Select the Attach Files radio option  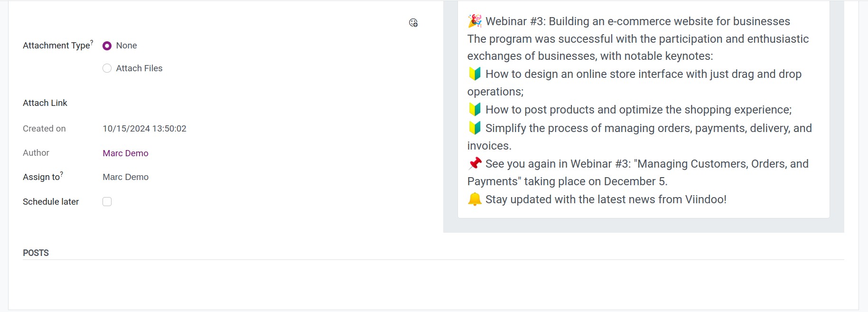107,68
